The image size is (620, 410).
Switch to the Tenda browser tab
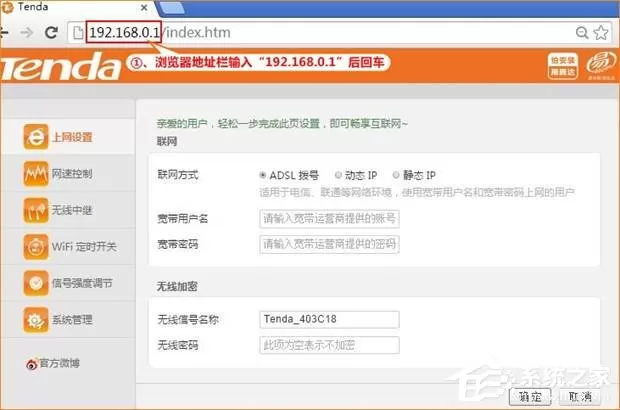click(77, 8)
